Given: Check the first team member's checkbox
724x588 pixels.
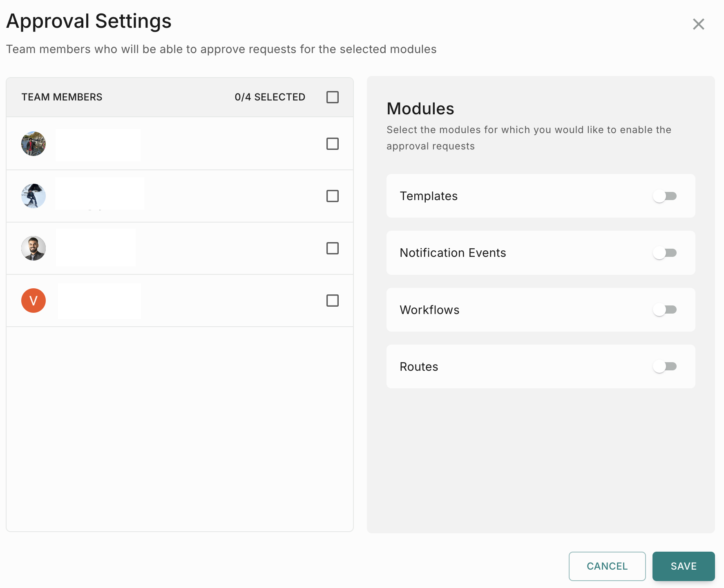Looking at the screenshot, I should coord(333,144).
